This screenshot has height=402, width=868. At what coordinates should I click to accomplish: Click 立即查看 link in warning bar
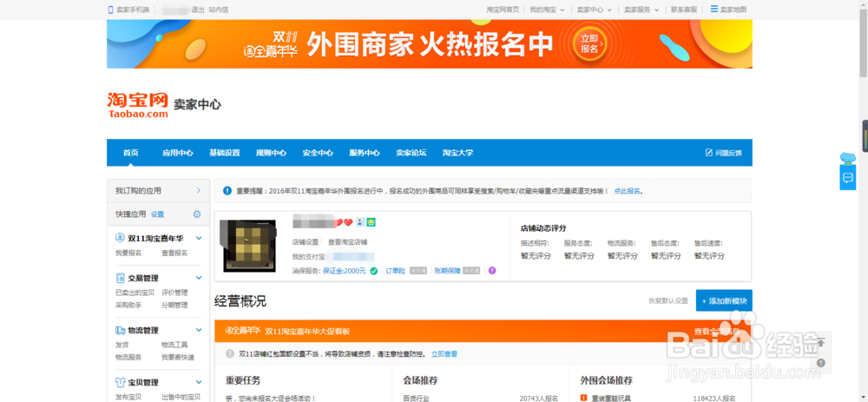pyautogui.click(x=444, y=353)
